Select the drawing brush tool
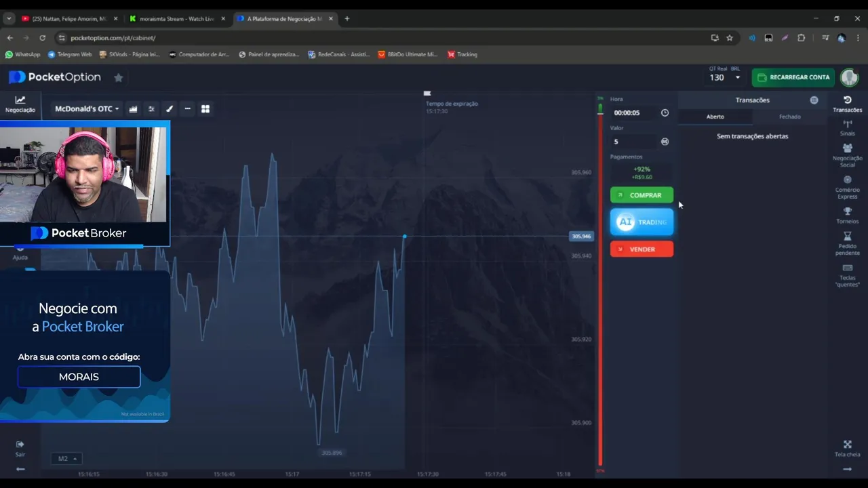This screenshot has height=488, width=868. tap(170, 108)
